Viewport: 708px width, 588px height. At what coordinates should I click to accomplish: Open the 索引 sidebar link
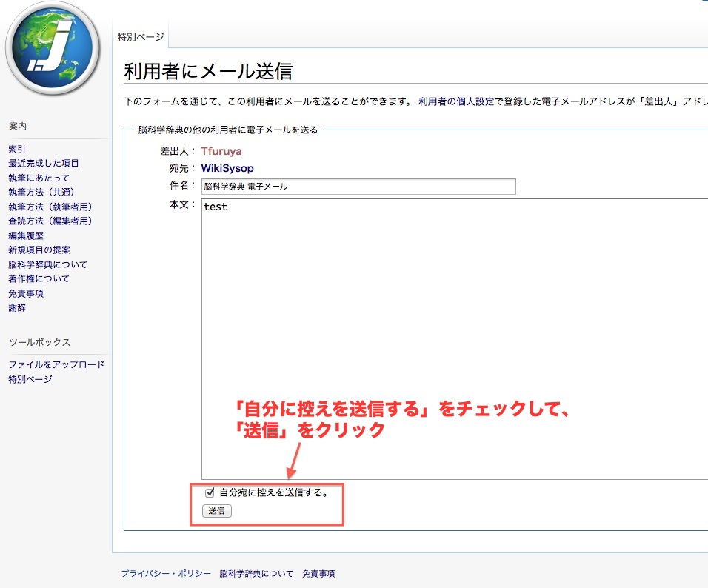pos(17,149)
